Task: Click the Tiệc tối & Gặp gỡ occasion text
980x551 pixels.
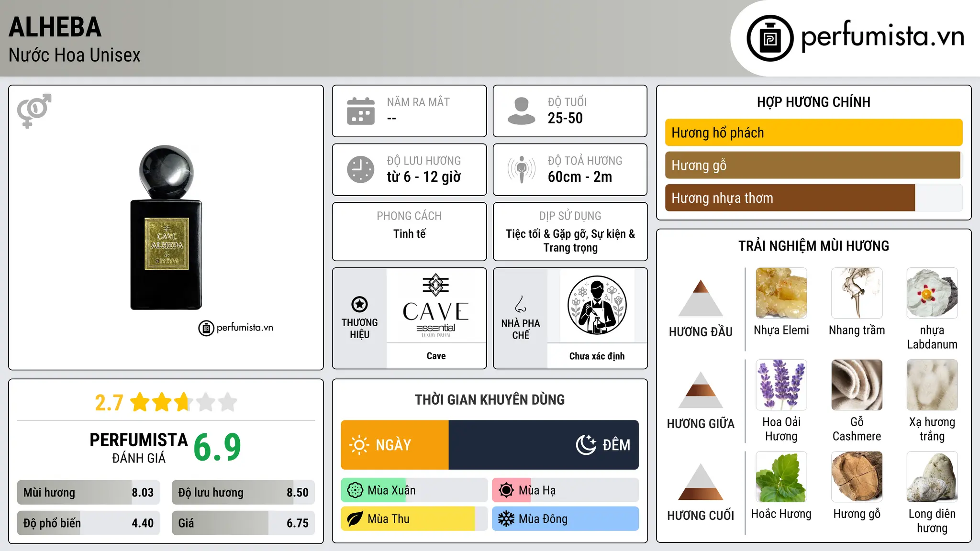Action: pos(570,241)
